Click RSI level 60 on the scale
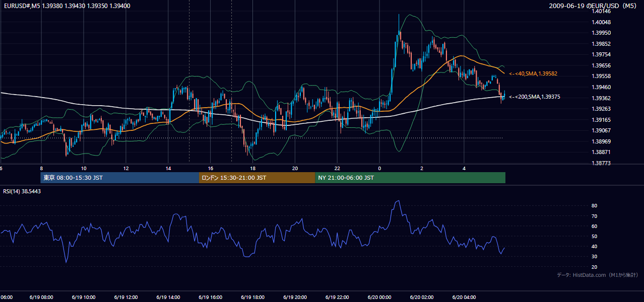Screen dimensions: 644x302 tap(595, 226)
